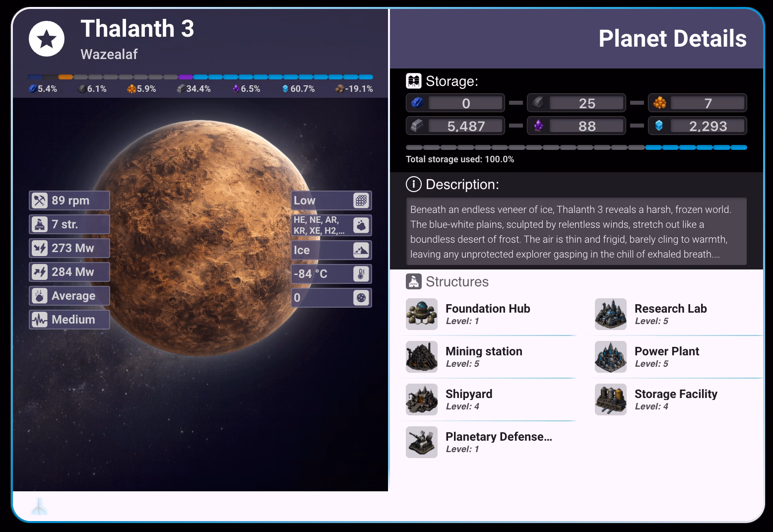
Task: Click the mining rate pickaxe icon (89 rpm)
Action: click(39, 200)
